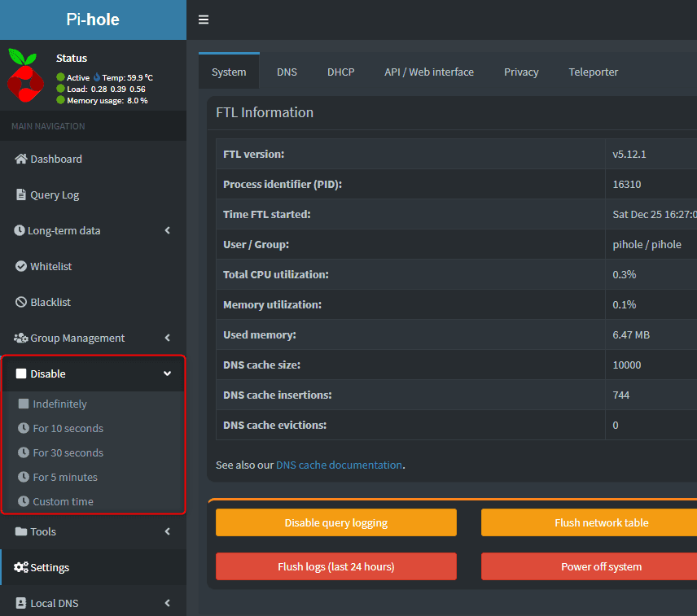This screenshot has width=697, height=616.
Task: Click the Dashboard home icon
Action: [21, 159]
